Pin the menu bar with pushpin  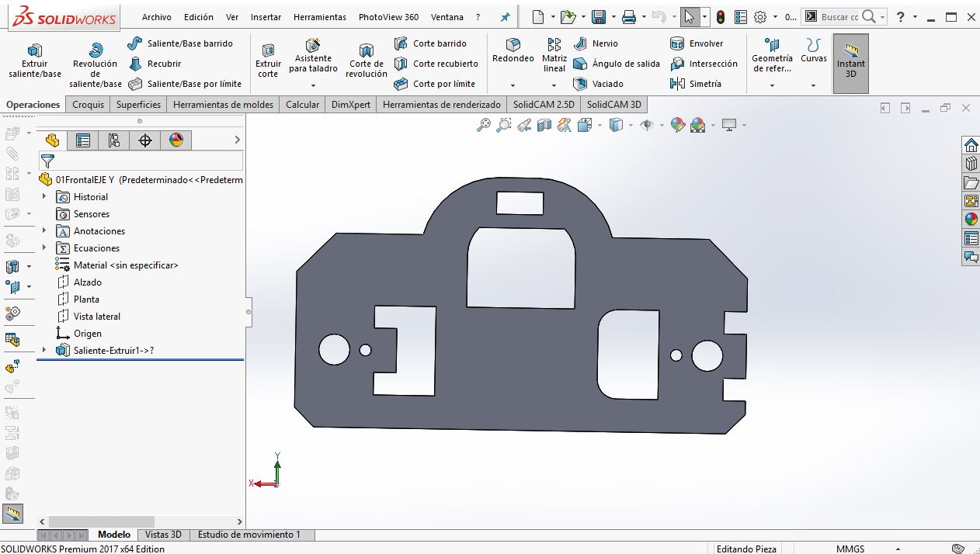point(505,17)
